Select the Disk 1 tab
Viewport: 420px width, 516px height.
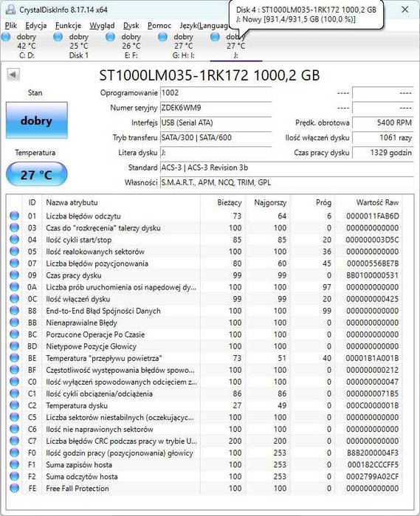tap(79, 46)
